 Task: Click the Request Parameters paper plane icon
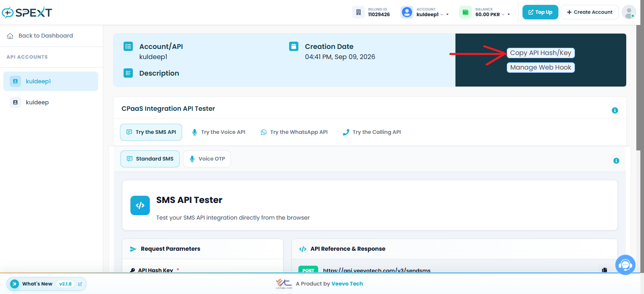pos(133,249)
